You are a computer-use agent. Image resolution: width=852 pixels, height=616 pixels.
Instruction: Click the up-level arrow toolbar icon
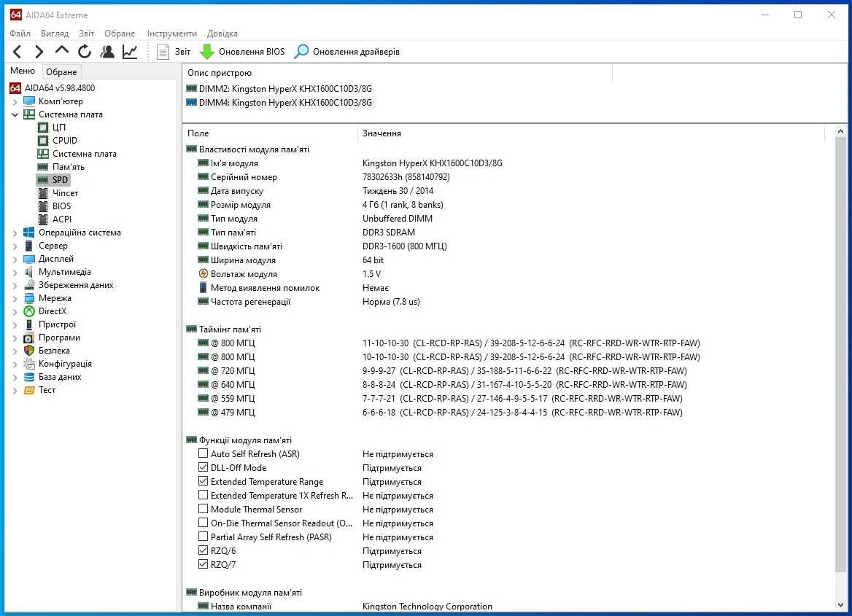[x=61, y=50]
